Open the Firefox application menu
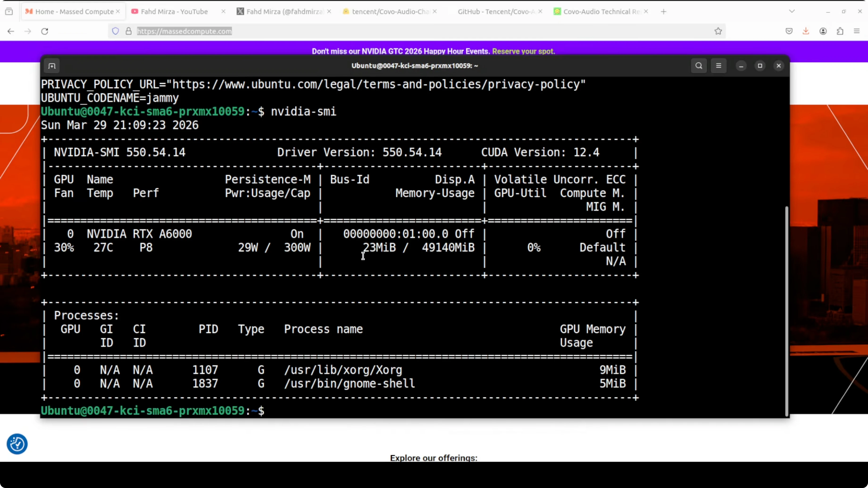 [x=856, y=31]
